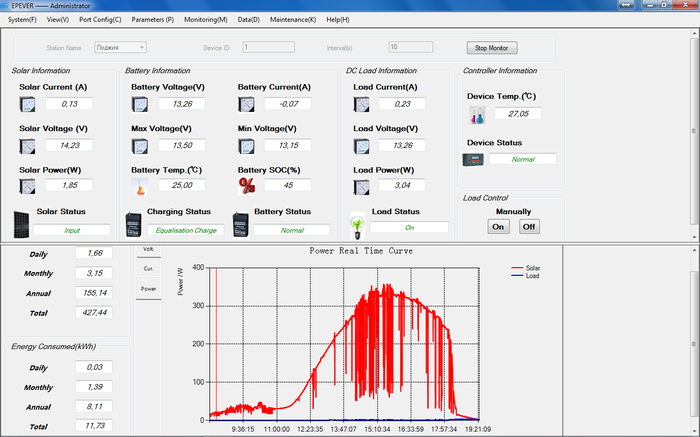Click the Device Temp thermometer icon

(476, 115)
